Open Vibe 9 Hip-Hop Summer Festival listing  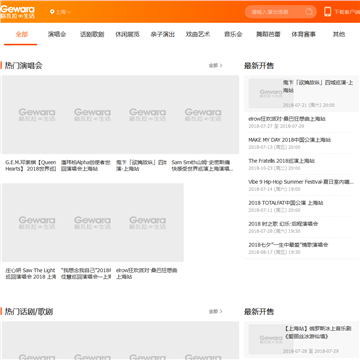(x=301, y=182)
